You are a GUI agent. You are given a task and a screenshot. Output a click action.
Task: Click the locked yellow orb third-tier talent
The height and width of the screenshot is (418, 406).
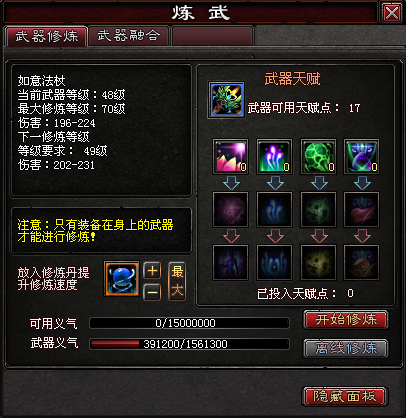[318, 263]
